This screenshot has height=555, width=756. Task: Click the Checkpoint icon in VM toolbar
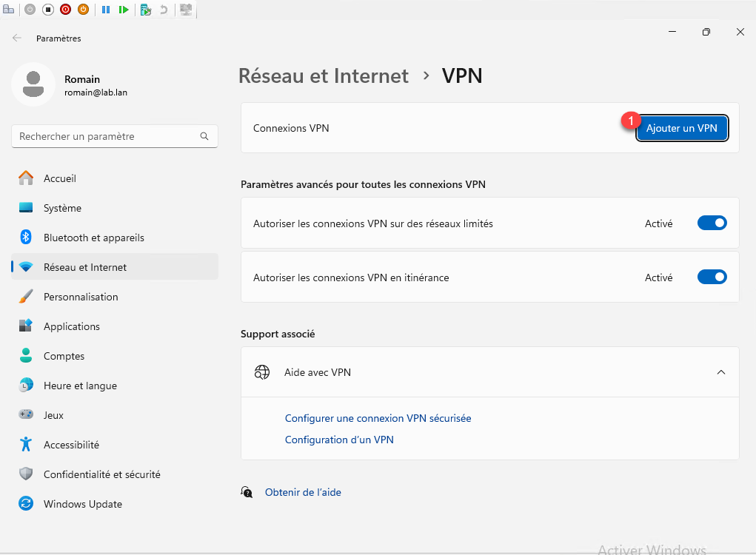coord(146,10)
